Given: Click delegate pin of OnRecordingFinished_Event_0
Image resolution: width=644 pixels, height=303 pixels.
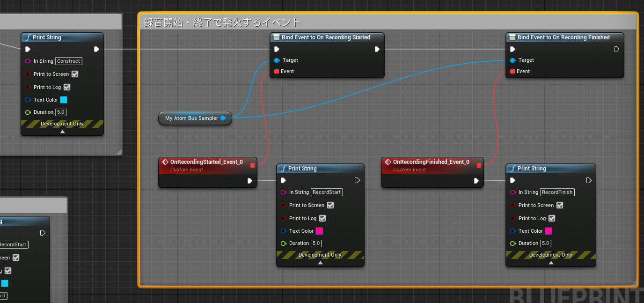Looking at the screenshot, I should (479, 165).
